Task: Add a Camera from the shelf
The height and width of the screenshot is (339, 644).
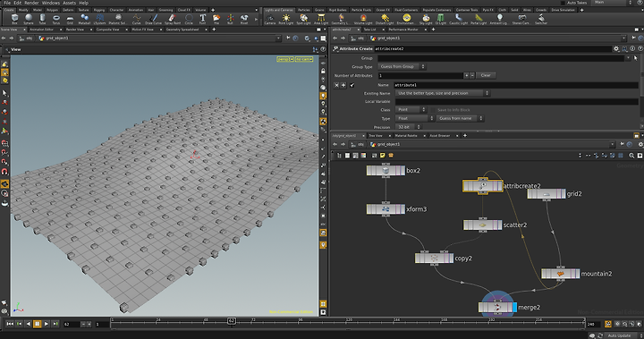Action: point(270,19)
